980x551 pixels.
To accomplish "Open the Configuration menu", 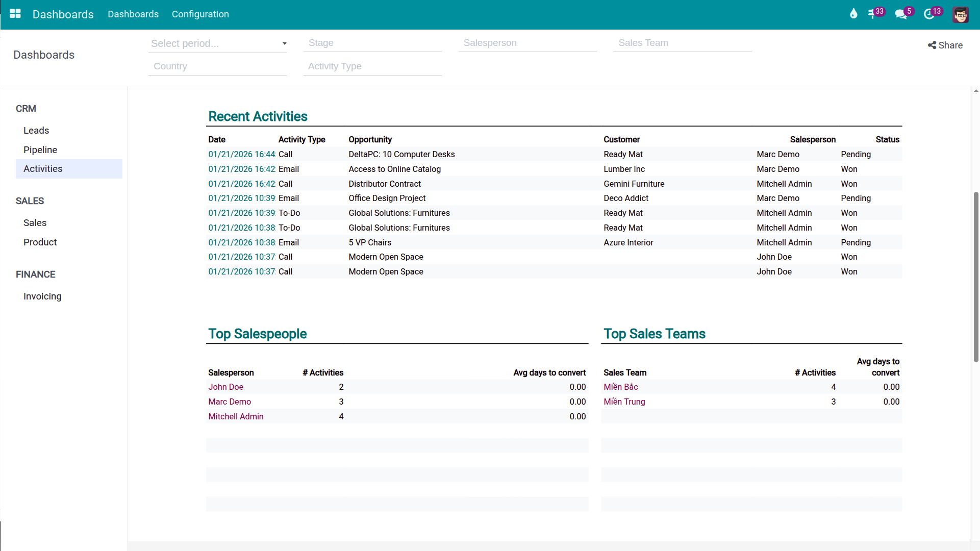I will (x=200, y=14).
